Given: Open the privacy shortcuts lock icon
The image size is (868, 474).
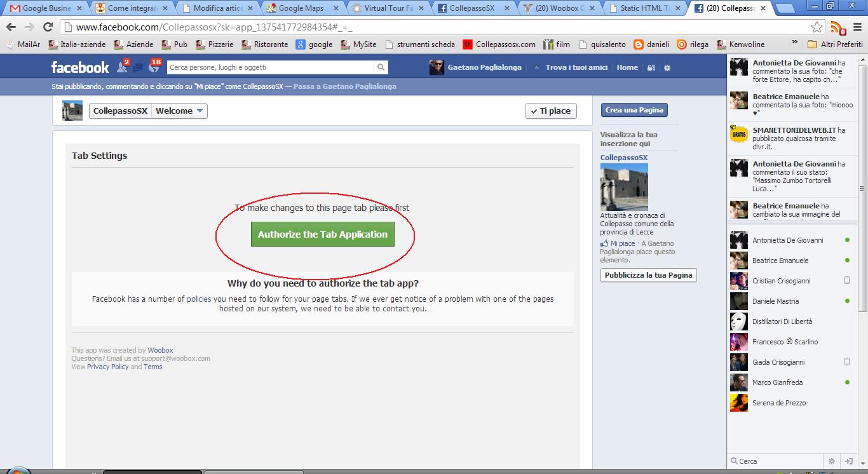Looking at the screenshot, I should coord(651,68).
